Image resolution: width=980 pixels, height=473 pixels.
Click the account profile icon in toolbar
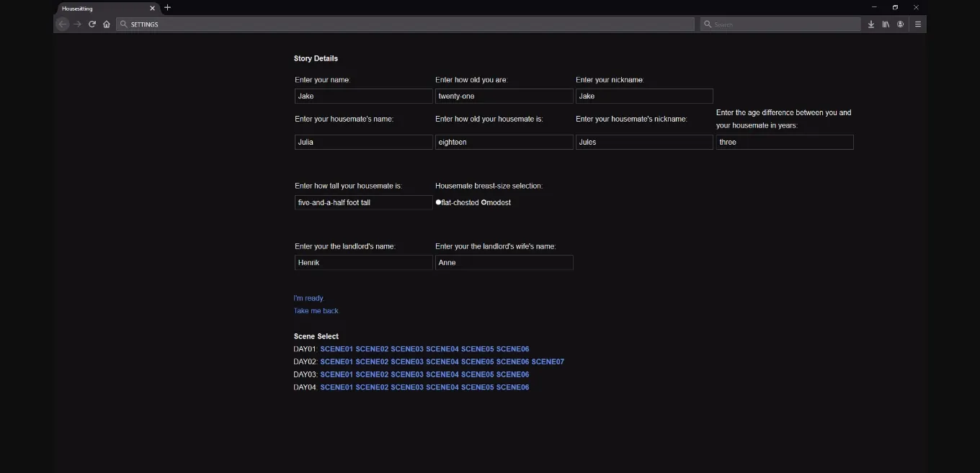(x=901, y=24)
